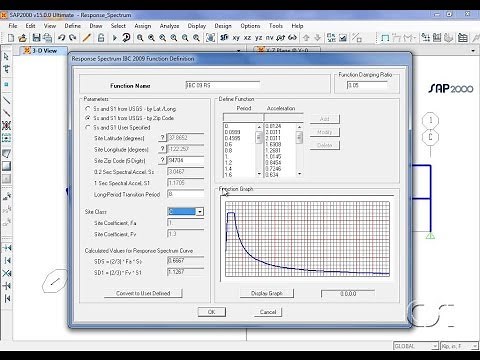480x360 pixels.
Task: Click the Show Undeformed Shape icon
Action: pos(385,38)
